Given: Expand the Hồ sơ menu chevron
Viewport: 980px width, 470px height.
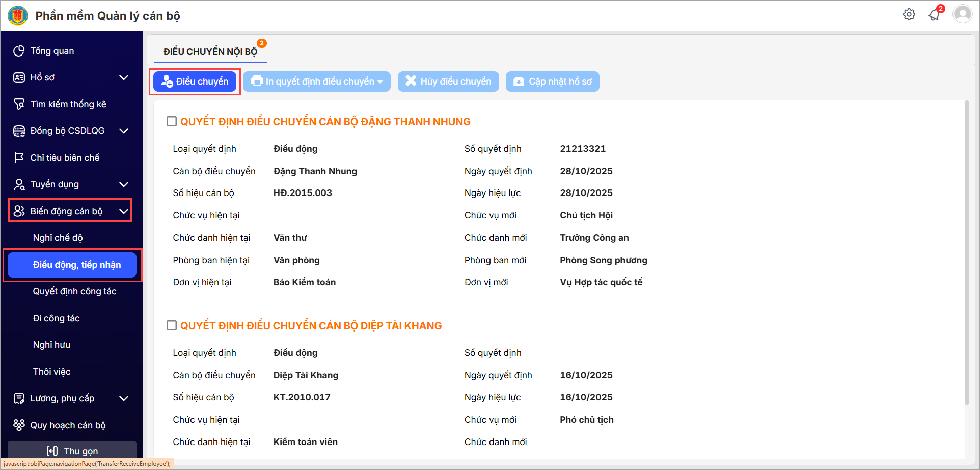Looking at the screenshot, I should click(x=123, y=77).
